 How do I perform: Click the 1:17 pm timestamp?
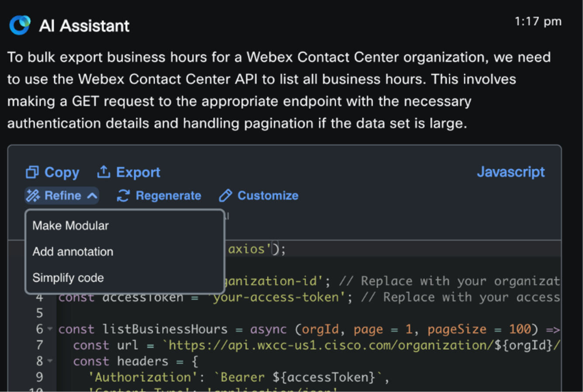[538, 21]
